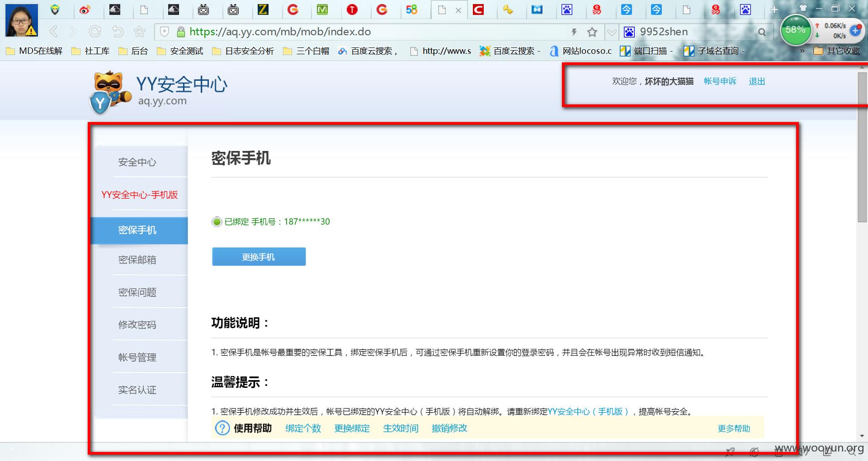Click the magnifier search button
868x461 pixels.
(x=762, y=32)
